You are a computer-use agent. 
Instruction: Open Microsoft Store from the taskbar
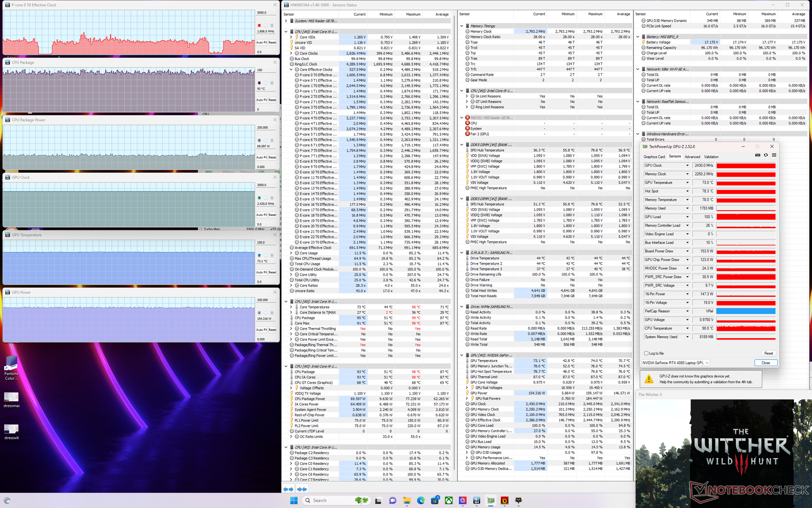[435, 500]
